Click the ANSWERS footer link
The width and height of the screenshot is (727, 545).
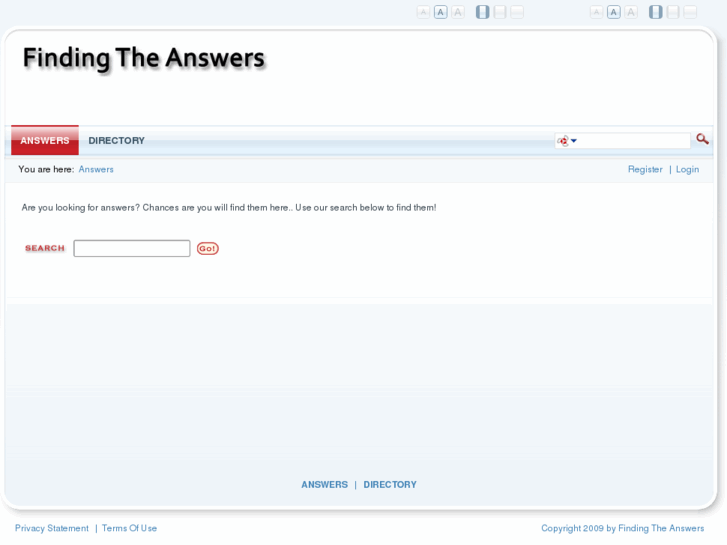click(325, 485)
